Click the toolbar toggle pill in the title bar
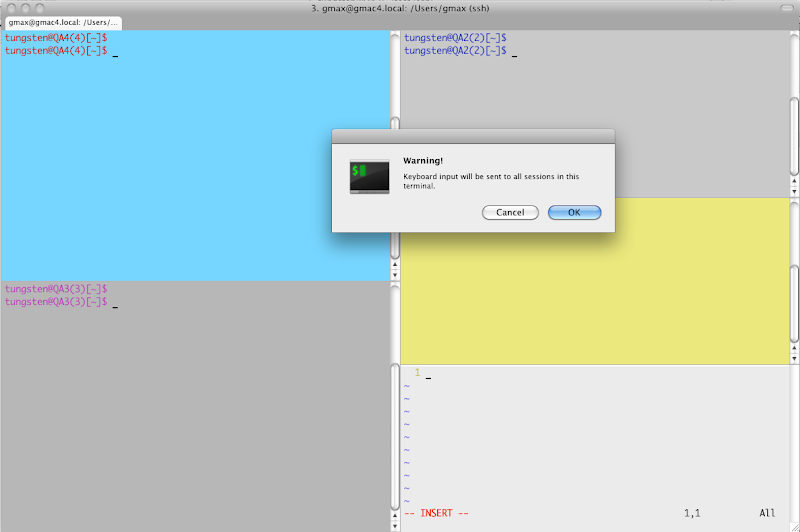 [787, 8]
